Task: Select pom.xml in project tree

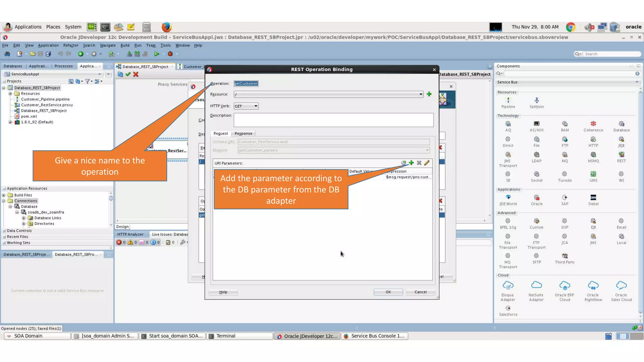Action: (x=29, y=116)
